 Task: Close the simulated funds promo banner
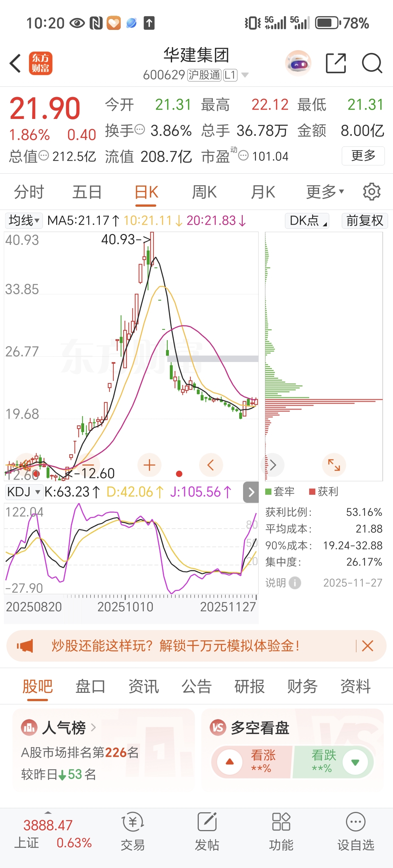[x=367, y=646]
